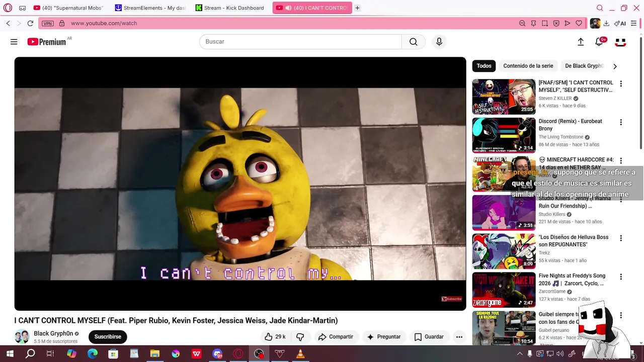644x362 pixels.
Task: Click Subscribe watermark in video corner
Action: point(451,299)
